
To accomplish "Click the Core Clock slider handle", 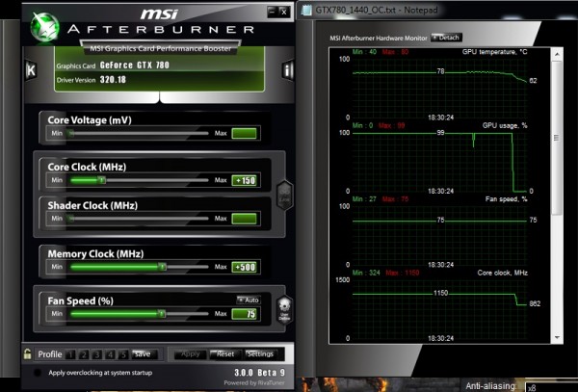I will point(102,180).
